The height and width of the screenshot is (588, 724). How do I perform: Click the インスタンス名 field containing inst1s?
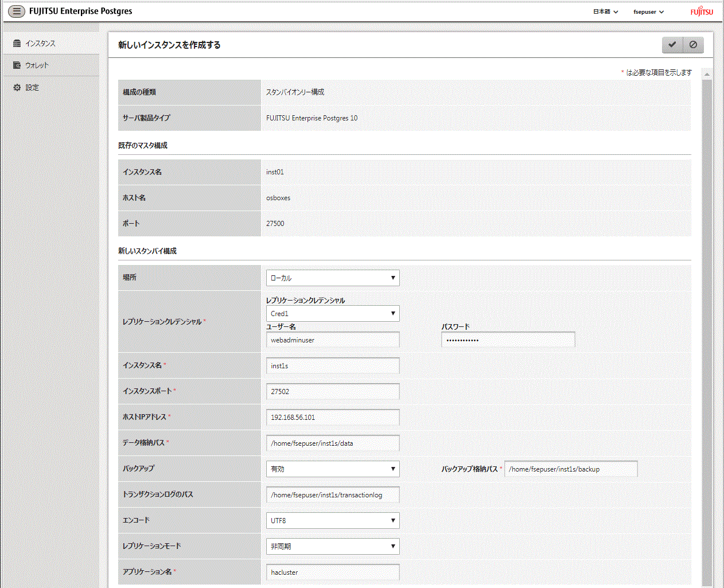click(333, 366)
